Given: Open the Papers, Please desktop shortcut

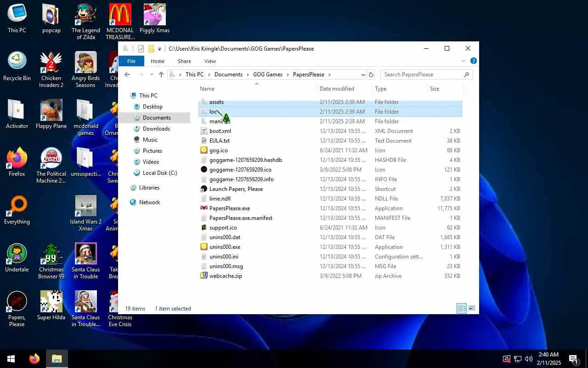Looking at the screenshot, I should [17, 309].
